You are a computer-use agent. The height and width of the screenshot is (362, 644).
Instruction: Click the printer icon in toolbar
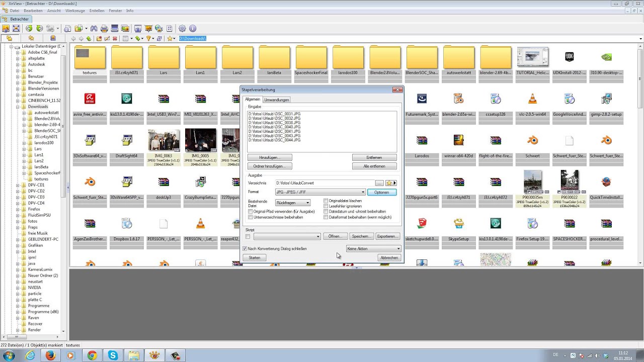click(x=104, y=29)
